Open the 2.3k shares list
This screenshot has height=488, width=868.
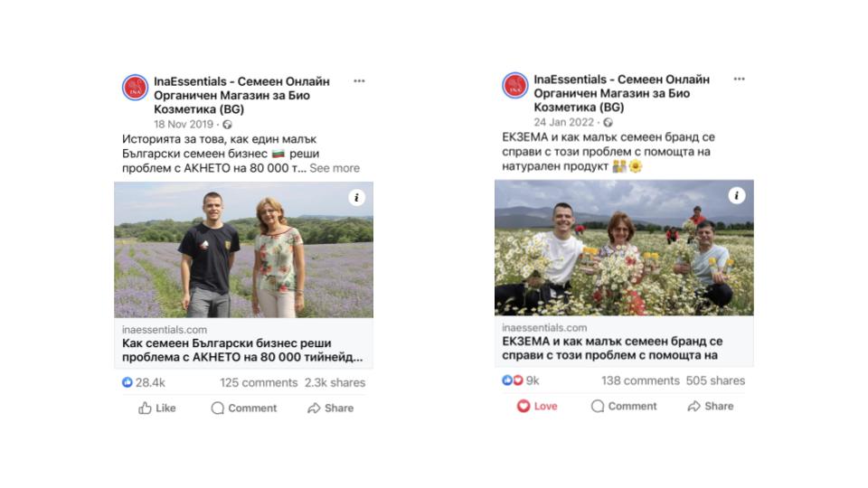pos(335,382)
